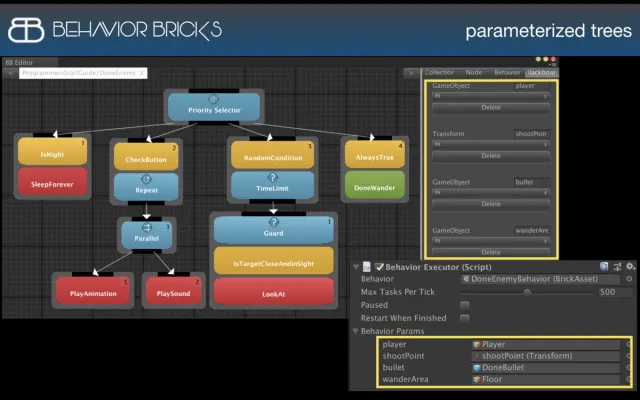Screen dimensions: 640x400
Task: Open the IN dropdown for wanderArea
Action: pos(491,241)
